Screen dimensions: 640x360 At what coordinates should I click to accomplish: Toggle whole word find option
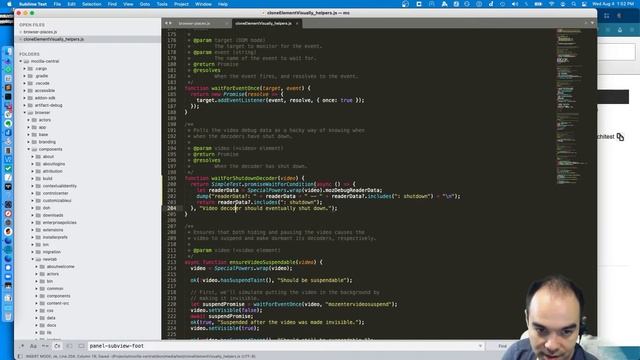click(x=45, y=346)
